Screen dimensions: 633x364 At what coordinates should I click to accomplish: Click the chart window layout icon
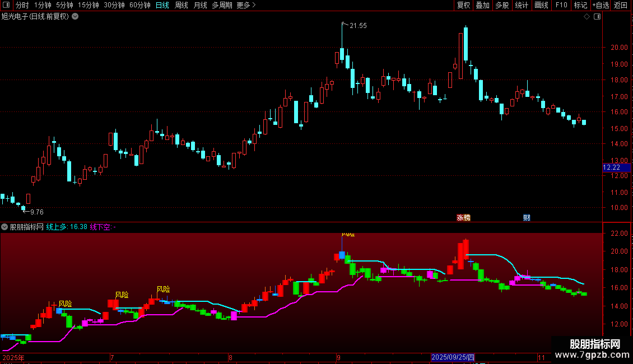tap(597, 17)
